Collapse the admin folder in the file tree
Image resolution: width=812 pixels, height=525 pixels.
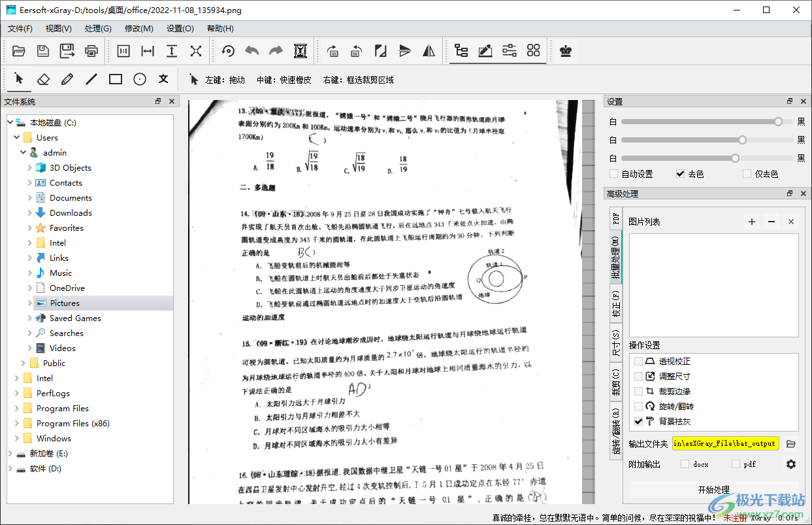click(23, 152)
